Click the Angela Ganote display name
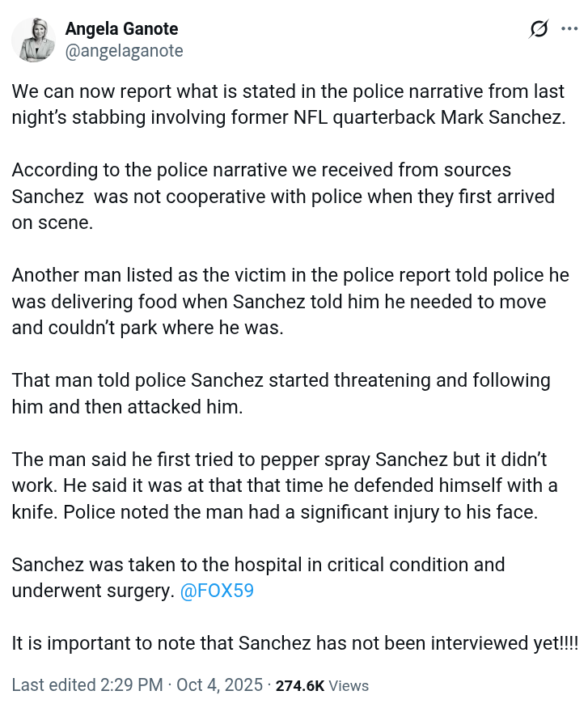Viewport: 588px width, 712px height. (121, 29)
